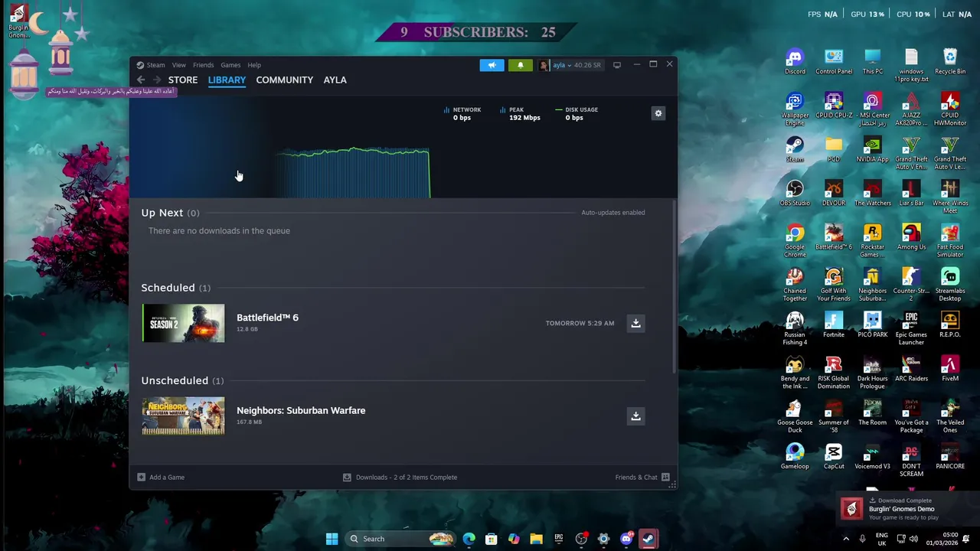
Task: Open View menu in Steam
Action: click(178, 65)
